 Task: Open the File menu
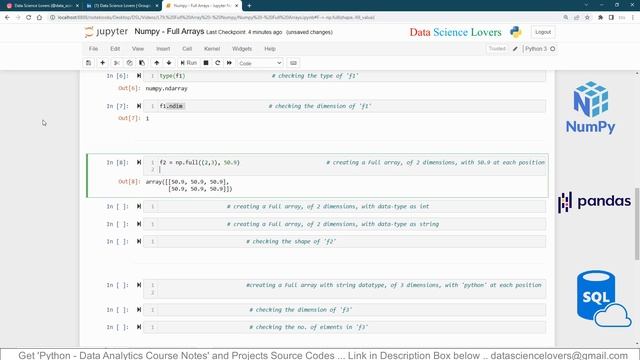coord(93,49)
